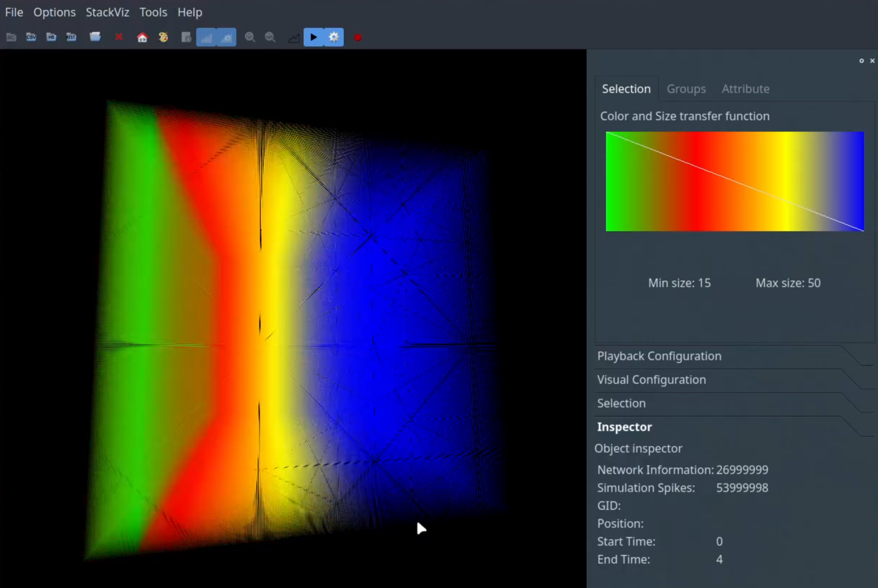Click the Color and Size transfer gradient
Image resolution: width=878 pixels, height=588 pixels.
pyautogui.click(x=735, y=181)
